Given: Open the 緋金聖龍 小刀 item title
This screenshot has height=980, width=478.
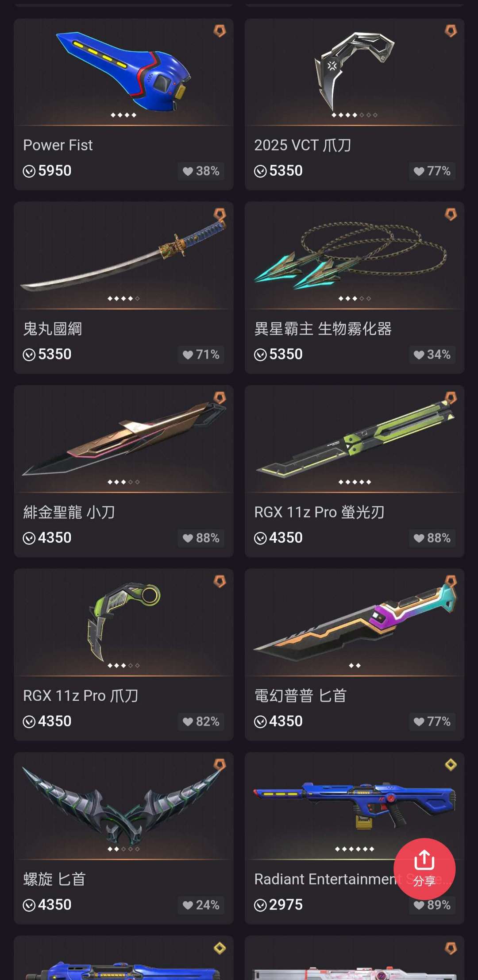Looking at the screenshot, I should point(69,512).
